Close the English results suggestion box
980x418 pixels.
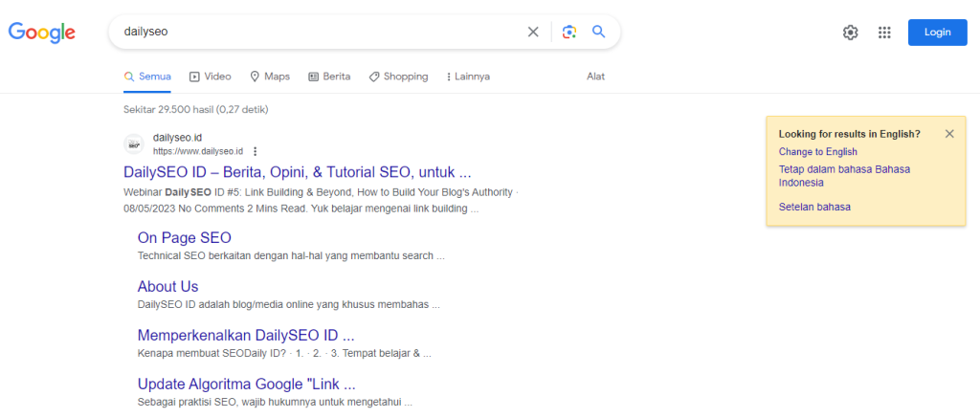950,134
